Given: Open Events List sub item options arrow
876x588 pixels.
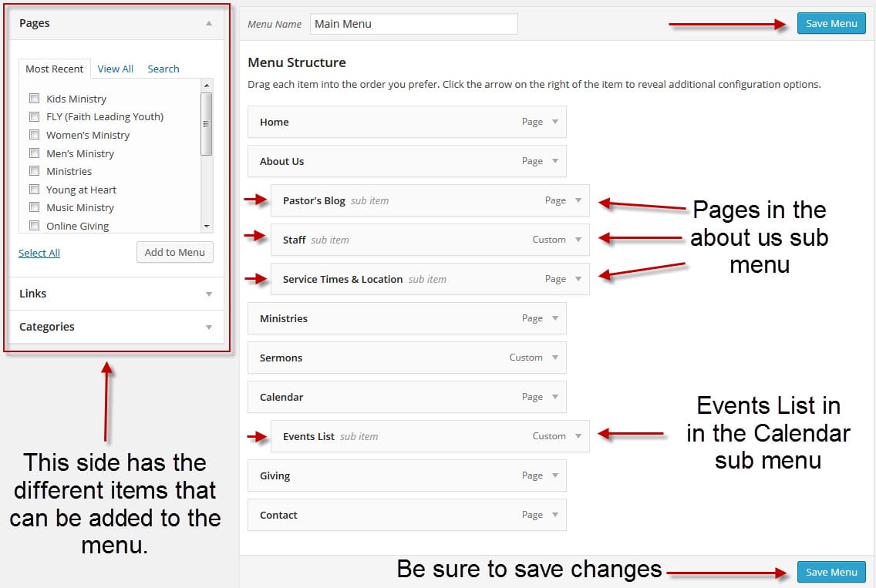Looking at the screenshot, I should (x=578, y=436).
